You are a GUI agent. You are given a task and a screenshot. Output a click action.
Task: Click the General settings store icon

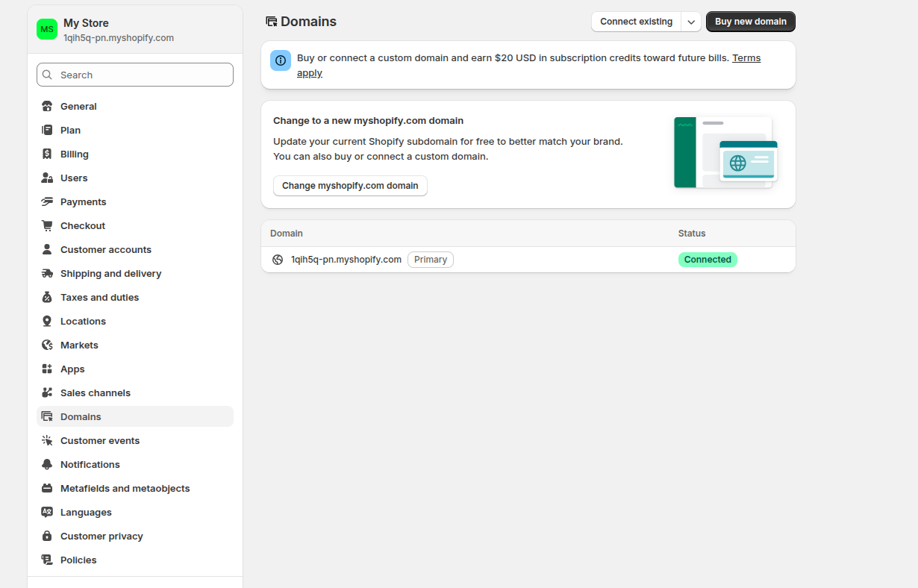pos(47,106)
